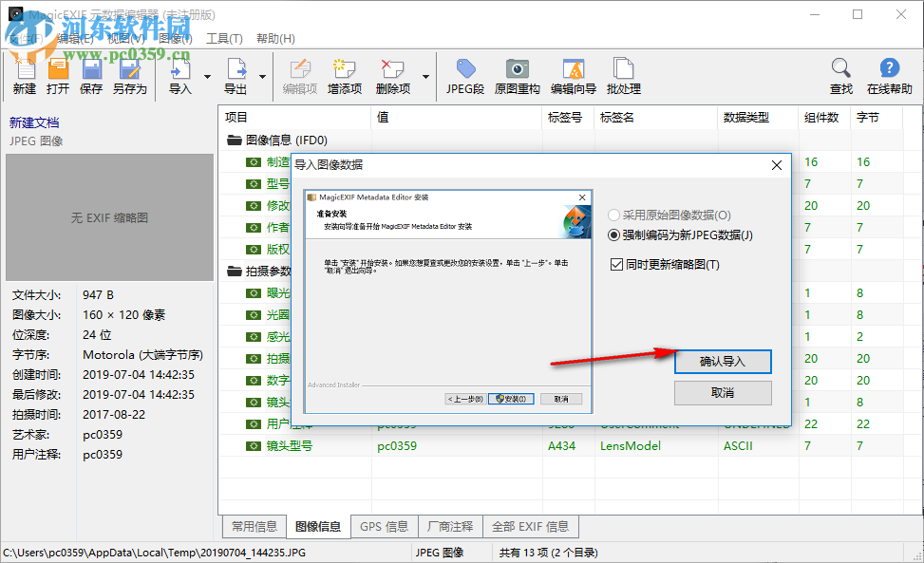This screenshot has width=924, height=563.
Task: Click the 新建文档 link text
Action: [x=34, y=122]
